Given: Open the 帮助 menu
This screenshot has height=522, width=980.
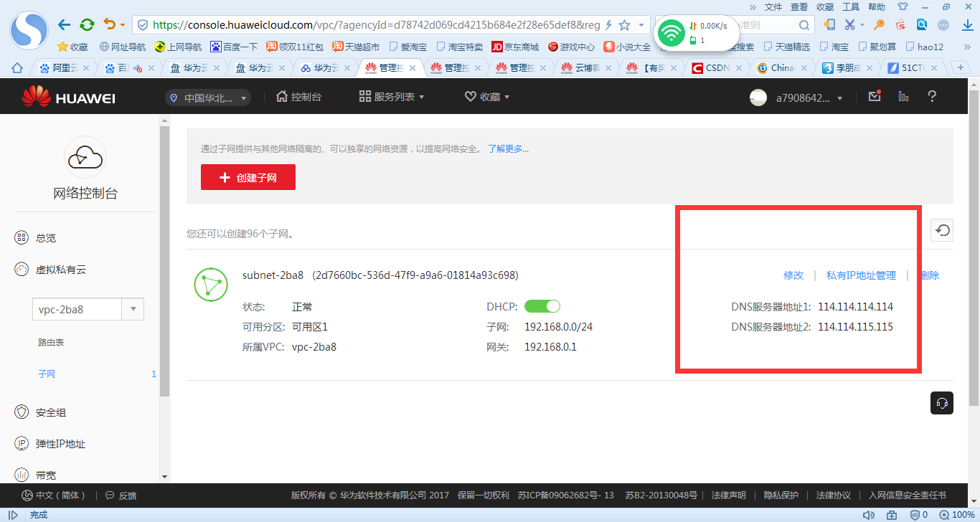Looking at the screenshot, I should 877,6.
